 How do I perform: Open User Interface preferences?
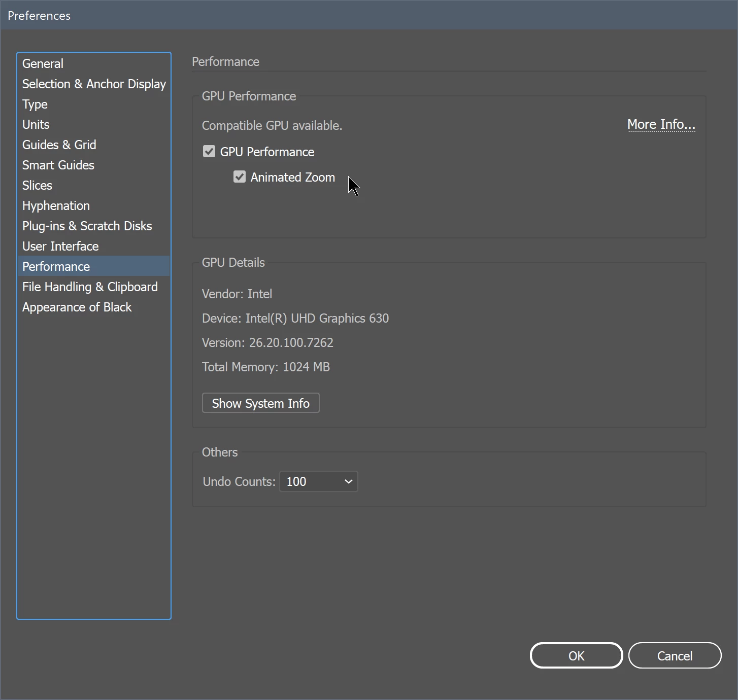pos(94,246)
